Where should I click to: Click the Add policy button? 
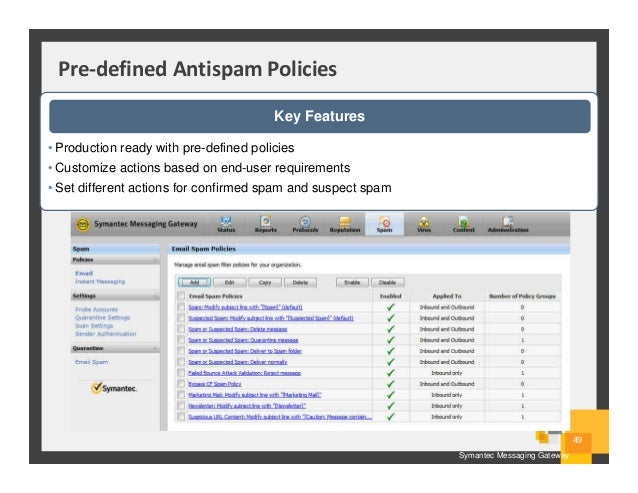[194, 282]
